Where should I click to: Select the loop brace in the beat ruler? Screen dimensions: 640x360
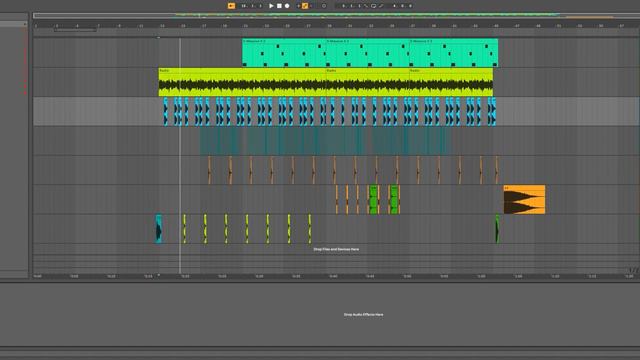point(75,29)
